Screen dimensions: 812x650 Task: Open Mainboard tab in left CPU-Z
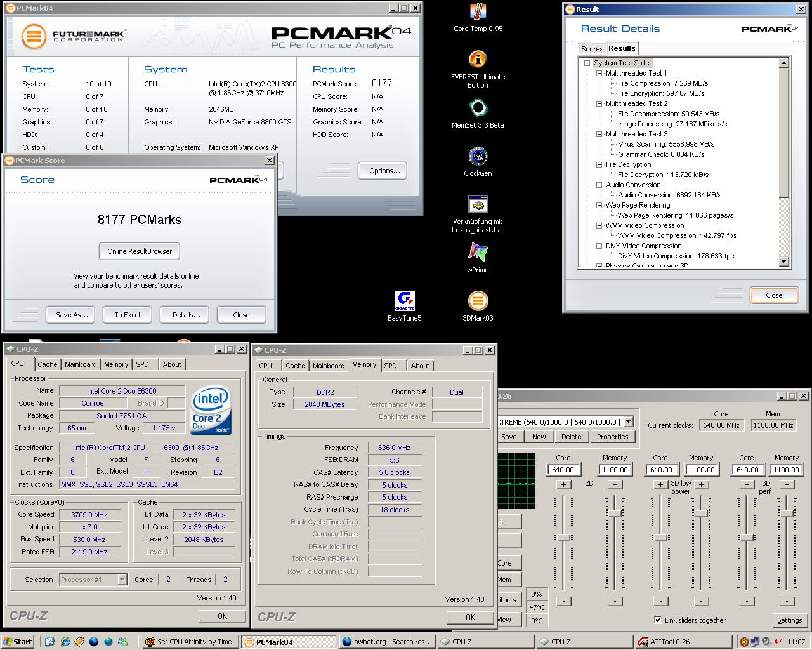tap(81, 364)
